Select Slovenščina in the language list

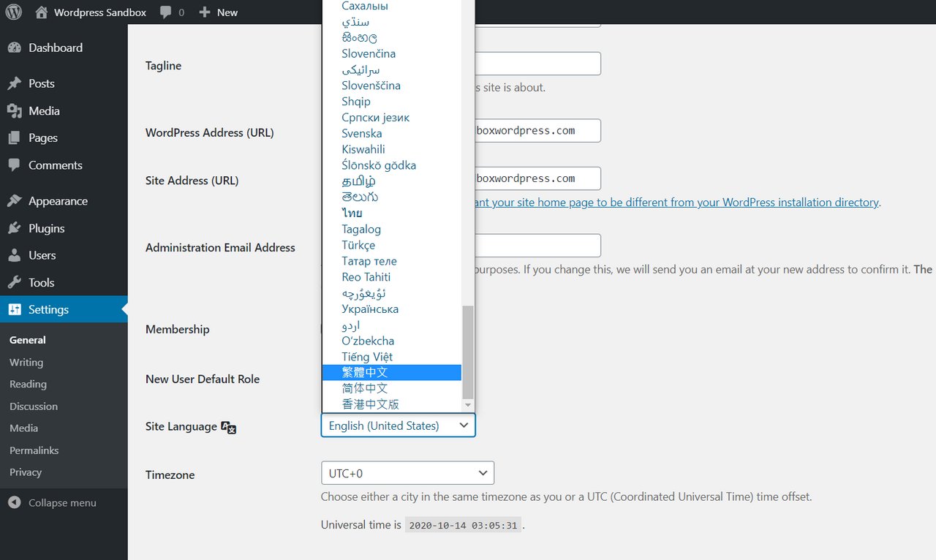(x=392, y=86)
